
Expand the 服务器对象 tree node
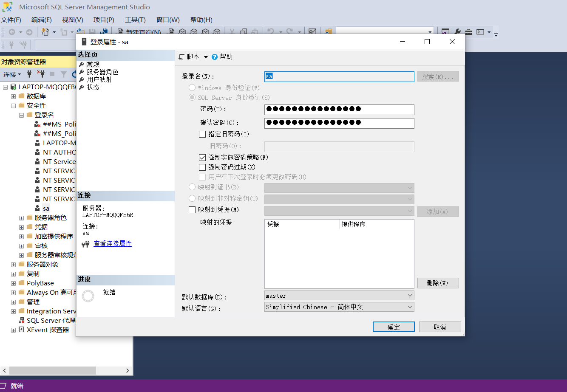[x=13, y=265]
